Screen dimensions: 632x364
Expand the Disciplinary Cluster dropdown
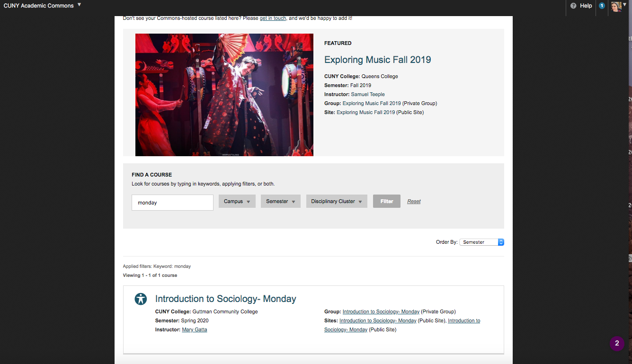336,201
